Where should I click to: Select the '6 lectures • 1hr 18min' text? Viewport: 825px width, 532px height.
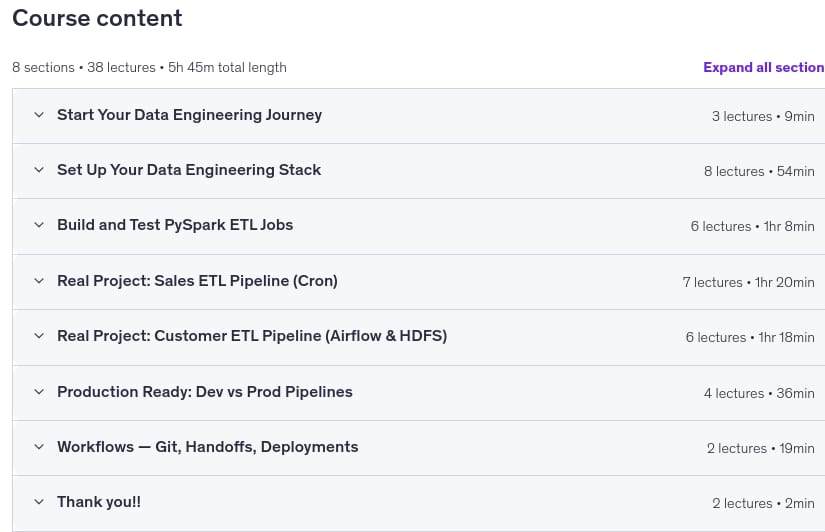pyautogui.click(x=750, y=338)
